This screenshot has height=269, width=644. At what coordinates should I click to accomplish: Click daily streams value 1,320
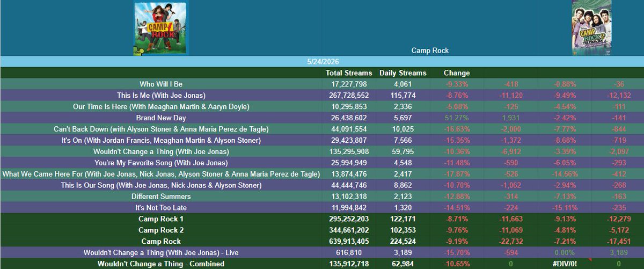tap(403, 208)
